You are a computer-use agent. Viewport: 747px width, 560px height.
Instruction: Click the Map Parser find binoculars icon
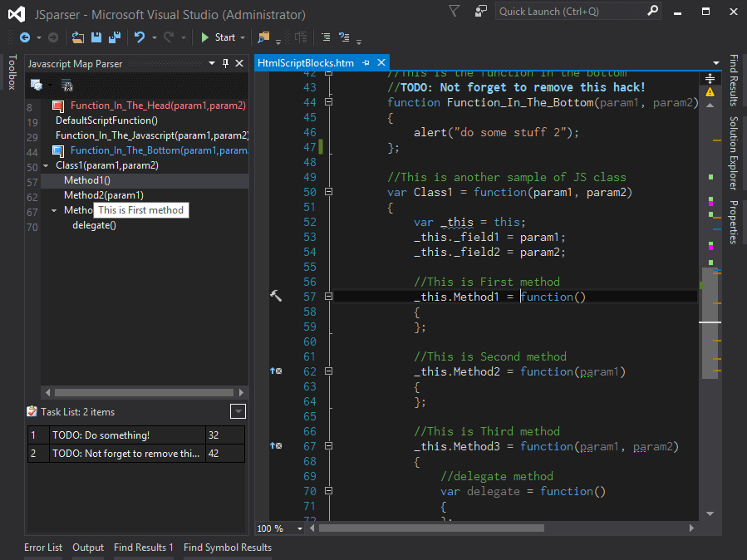(x=67, y=86)
